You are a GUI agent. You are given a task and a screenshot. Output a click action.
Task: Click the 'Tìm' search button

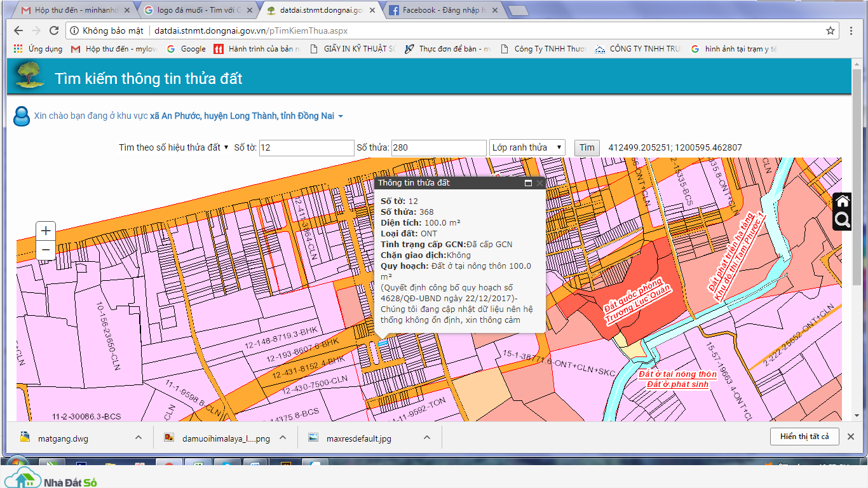tap(587, 147)
